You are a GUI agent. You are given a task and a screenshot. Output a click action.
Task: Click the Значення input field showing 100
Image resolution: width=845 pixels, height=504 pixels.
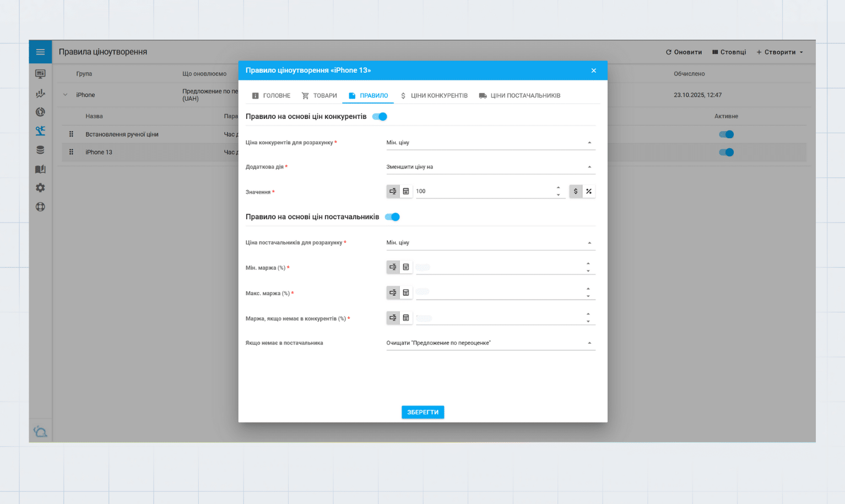click(484, 191)
